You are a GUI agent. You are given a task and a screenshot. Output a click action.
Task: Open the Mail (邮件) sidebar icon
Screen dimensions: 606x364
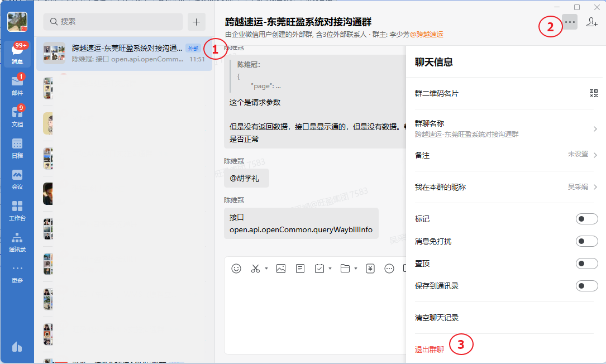click(x=17, y=85)
